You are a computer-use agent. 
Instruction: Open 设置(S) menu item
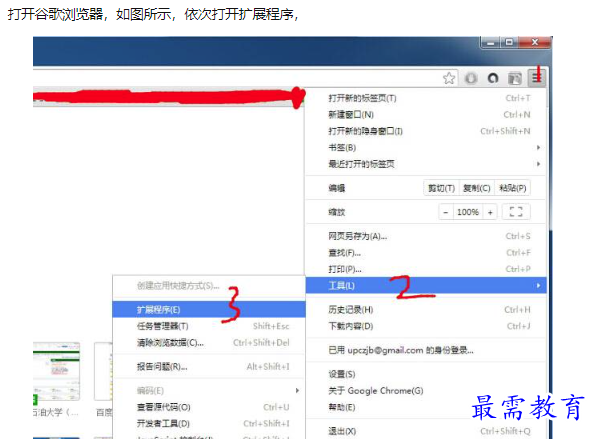(425, 374)
